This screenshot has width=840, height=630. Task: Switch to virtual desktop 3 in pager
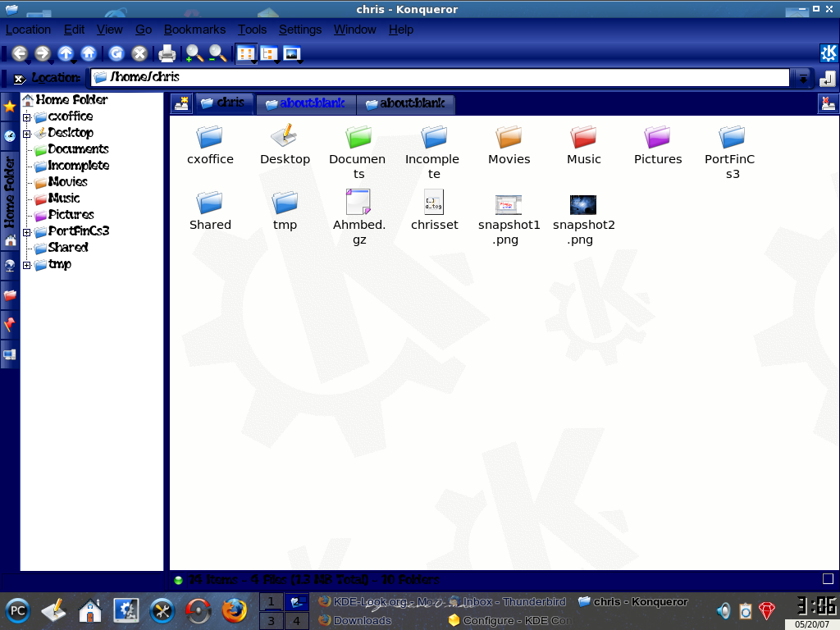(x=271, y=621)
